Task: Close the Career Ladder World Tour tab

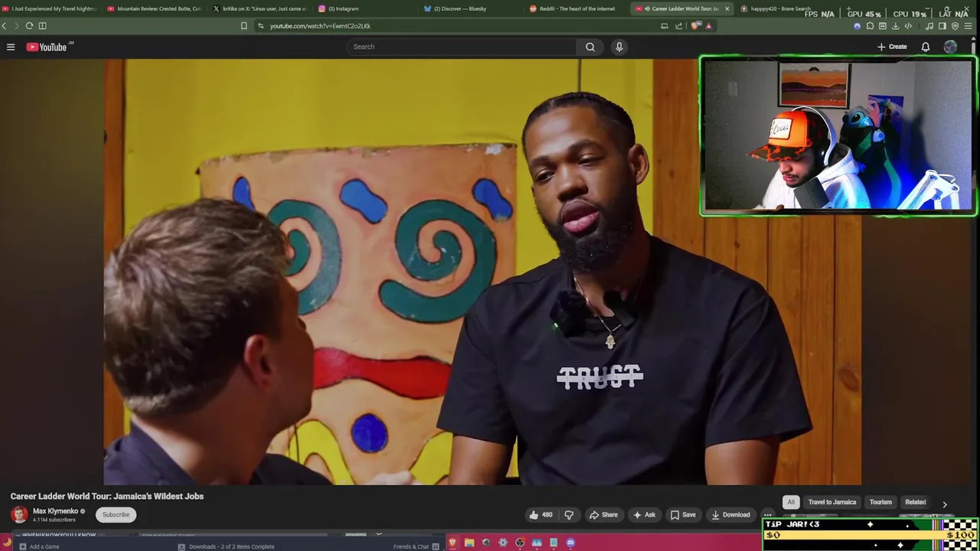Action: coord(727,8)
